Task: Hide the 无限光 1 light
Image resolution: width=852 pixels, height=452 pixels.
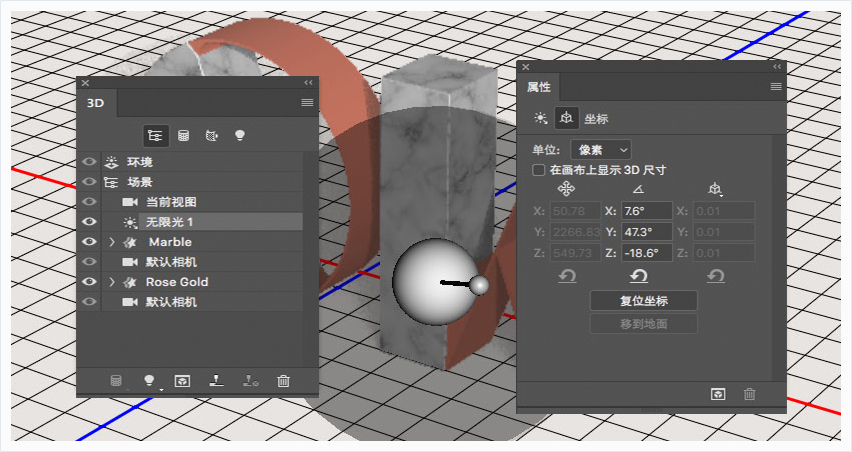Action: click(89, 222)
